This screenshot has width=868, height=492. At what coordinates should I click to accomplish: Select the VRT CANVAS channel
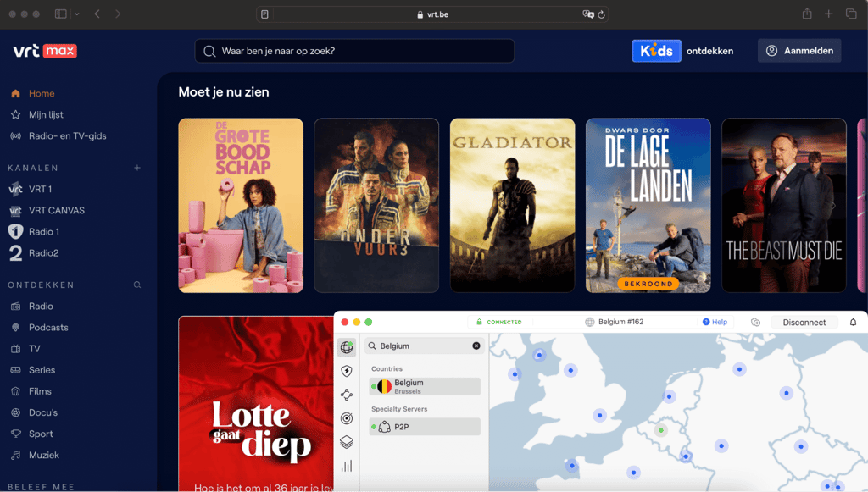pyautogui.click(x=47, y=211)
